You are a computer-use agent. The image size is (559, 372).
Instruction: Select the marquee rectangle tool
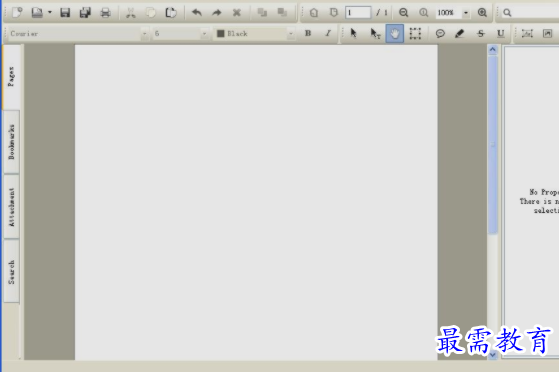(415, 34)
